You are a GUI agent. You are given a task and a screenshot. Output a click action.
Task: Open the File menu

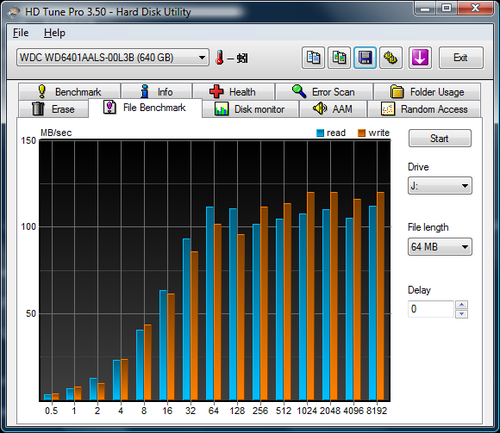tap(21, 33)
